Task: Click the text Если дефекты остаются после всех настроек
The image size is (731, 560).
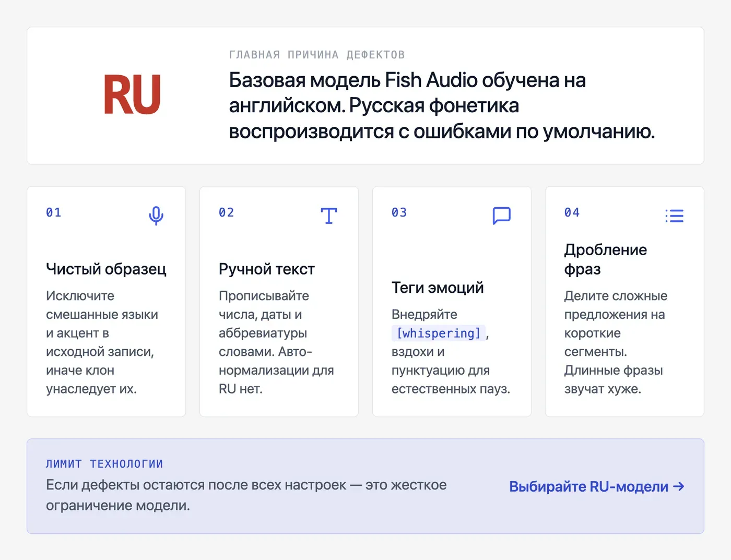Action: (246, 495)
